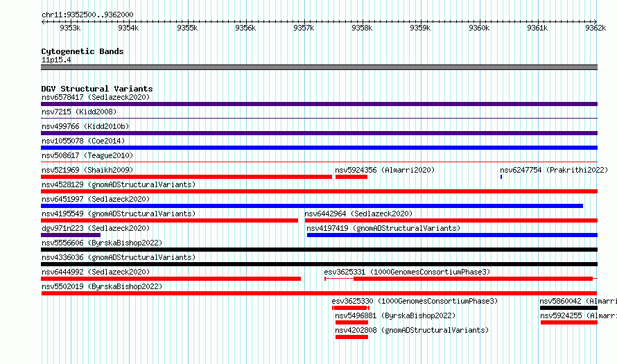Click the tiny blue mark below nsv6247754

click(x=501, y=177)
